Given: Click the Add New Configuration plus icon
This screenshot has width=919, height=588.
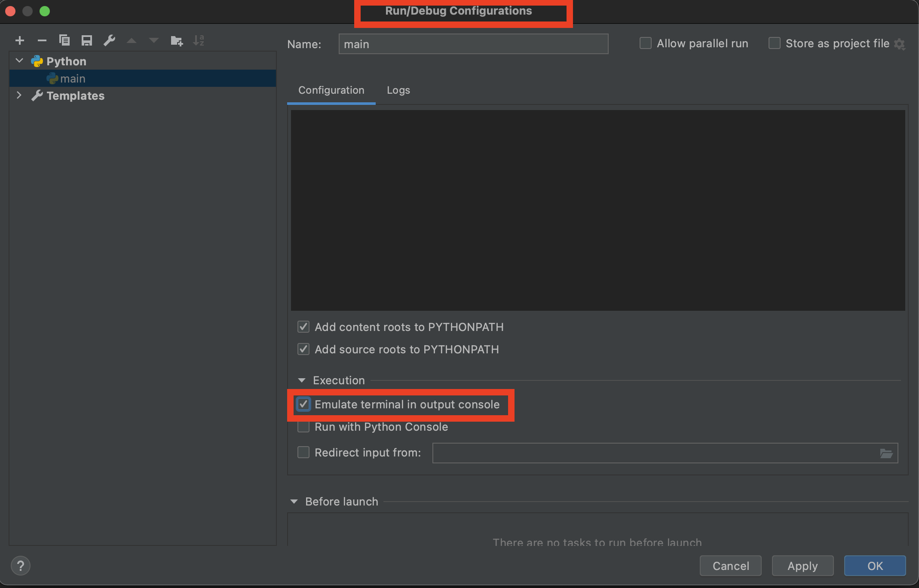Looking at the screenshot, I should (x=19, y=40).
